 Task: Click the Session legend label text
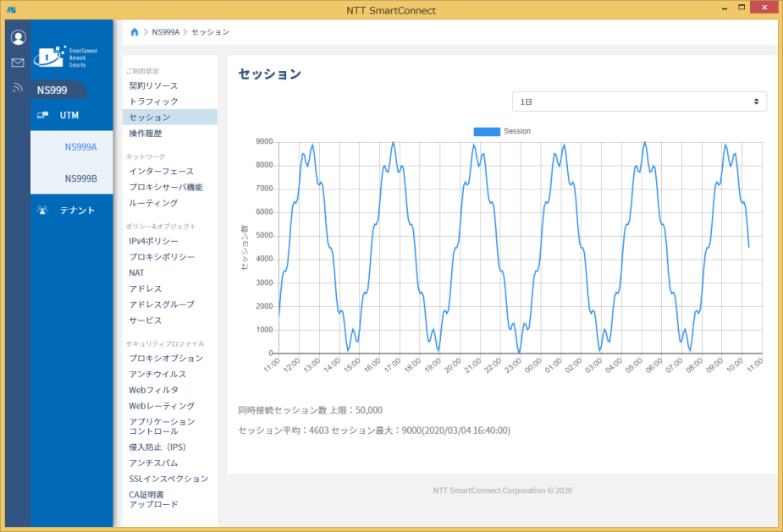[517, 131]
